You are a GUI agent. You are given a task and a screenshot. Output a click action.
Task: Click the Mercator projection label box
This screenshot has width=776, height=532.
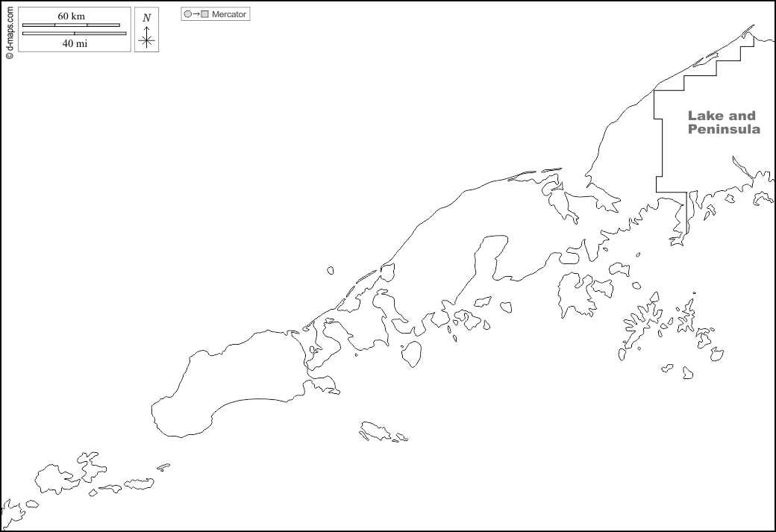(x=216, y=14)
